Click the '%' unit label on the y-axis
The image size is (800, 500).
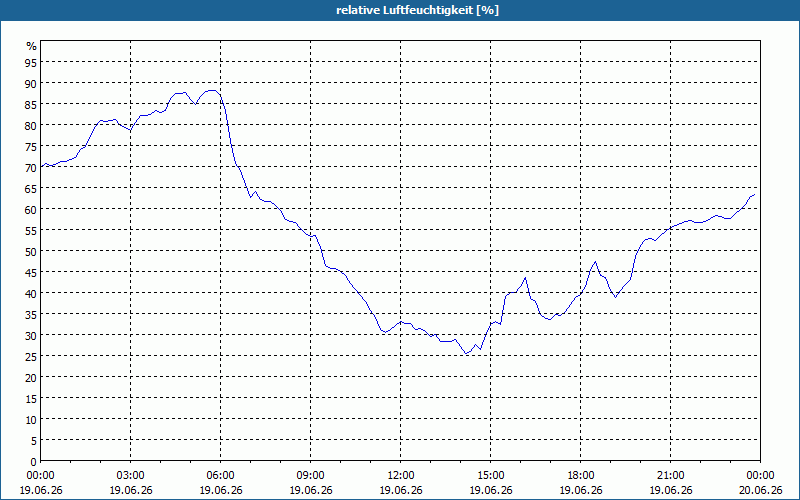click(32, 46)
